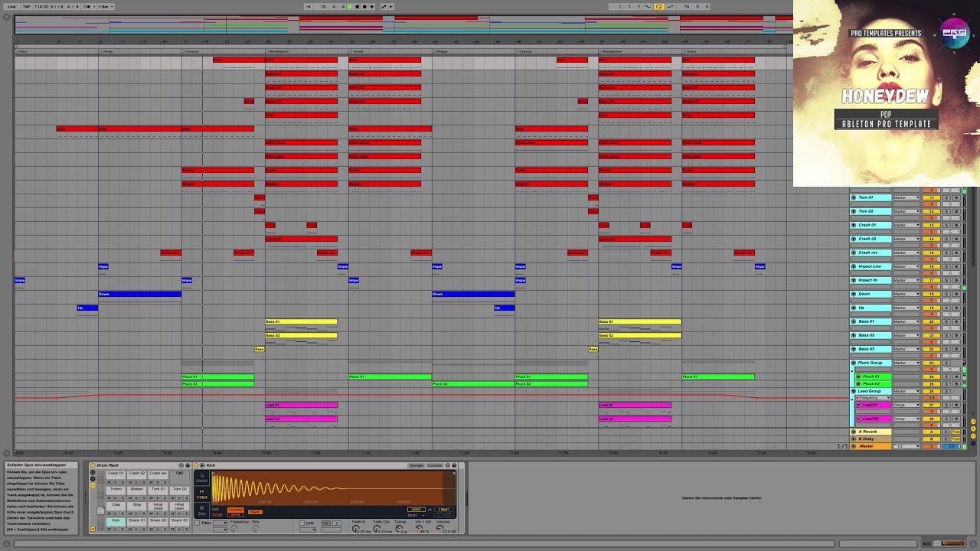Select the blue Down clip under Verse
Screen dimensions: 980x551
[139, 294]
